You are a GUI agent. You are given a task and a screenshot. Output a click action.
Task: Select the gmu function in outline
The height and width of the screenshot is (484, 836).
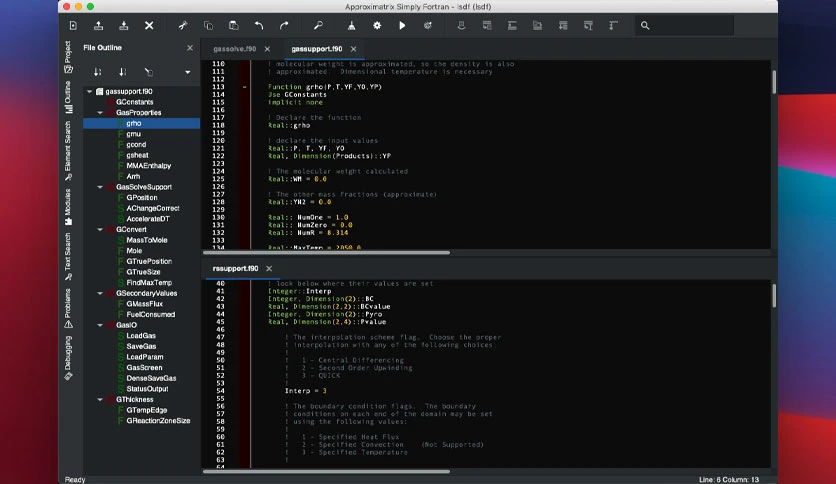[x=133, y=134]
